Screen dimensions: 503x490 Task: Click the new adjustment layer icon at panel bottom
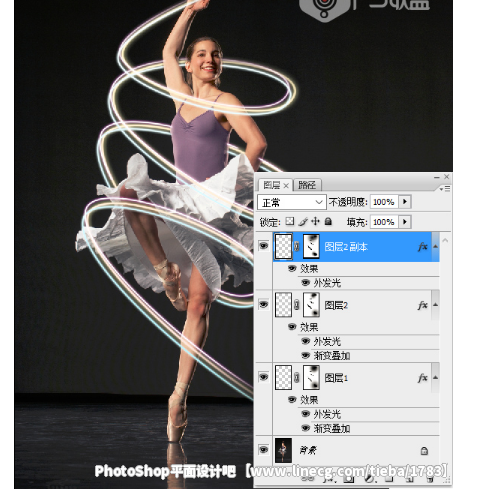click(369, 479)
